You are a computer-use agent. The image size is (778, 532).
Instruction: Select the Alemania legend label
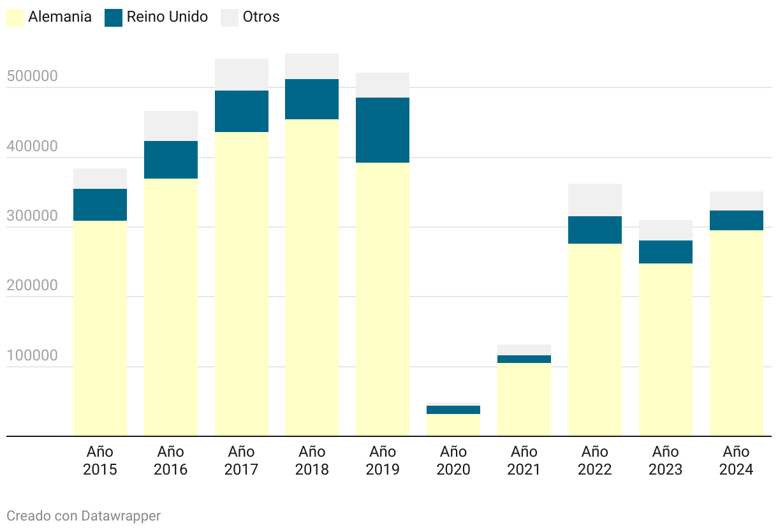tap(60, 17)
